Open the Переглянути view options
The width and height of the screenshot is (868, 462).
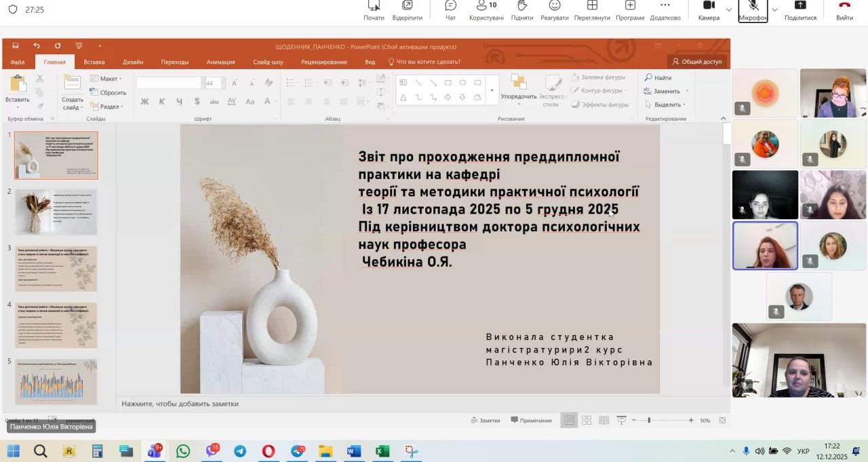coord(592,10)
